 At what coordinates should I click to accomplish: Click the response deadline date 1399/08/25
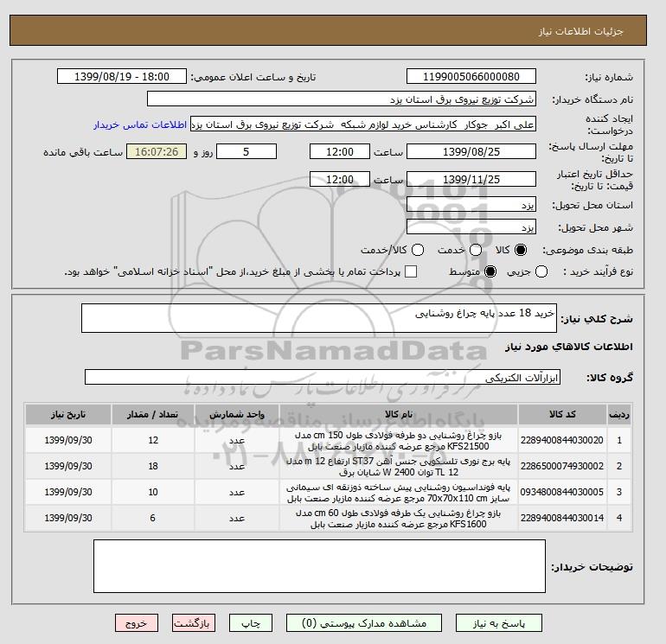[471, 151]
